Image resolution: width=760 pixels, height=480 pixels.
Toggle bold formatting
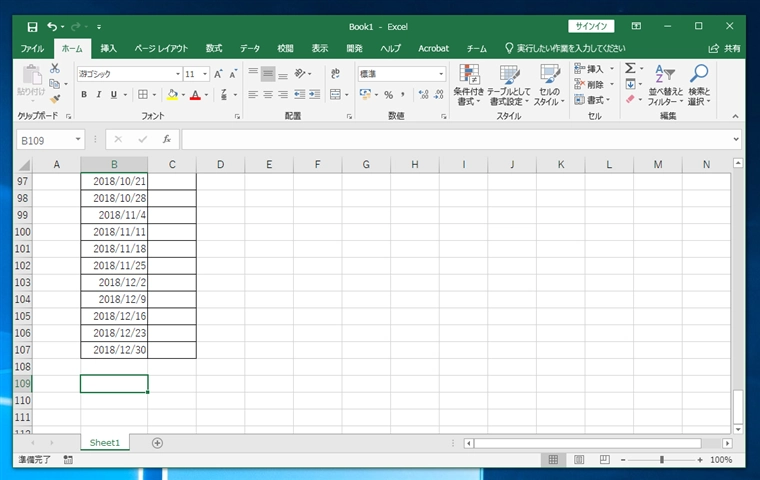pos(84,95)
